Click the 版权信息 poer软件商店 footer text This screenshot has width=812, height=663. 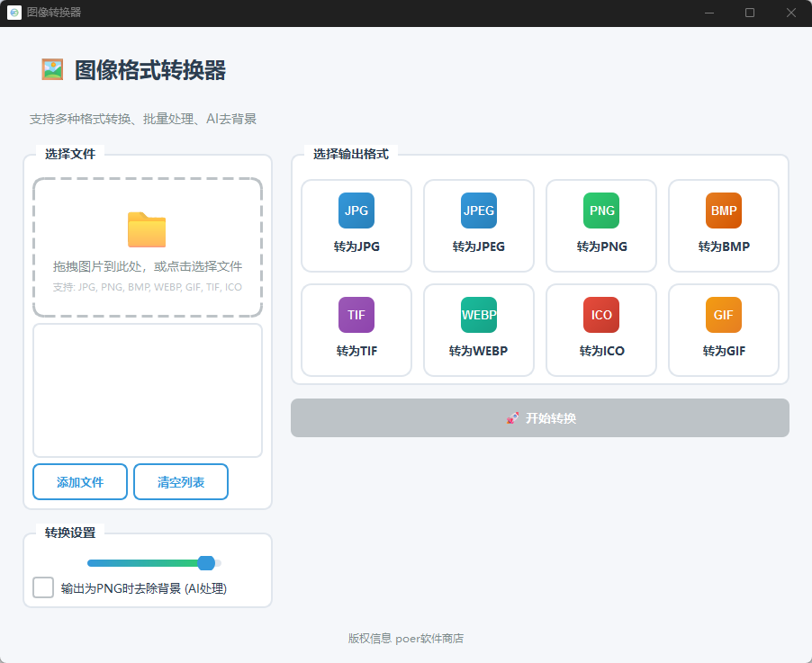click(406, 639)
